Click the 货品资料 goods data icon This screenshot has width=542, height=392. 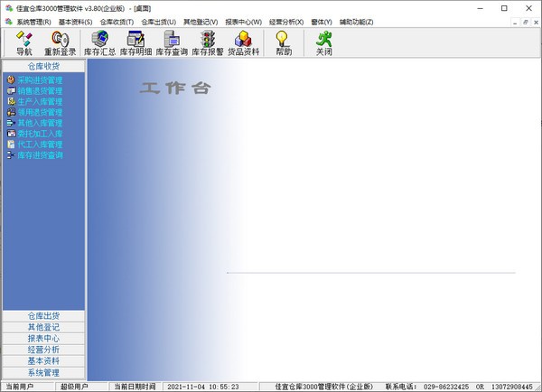(243, 42)
